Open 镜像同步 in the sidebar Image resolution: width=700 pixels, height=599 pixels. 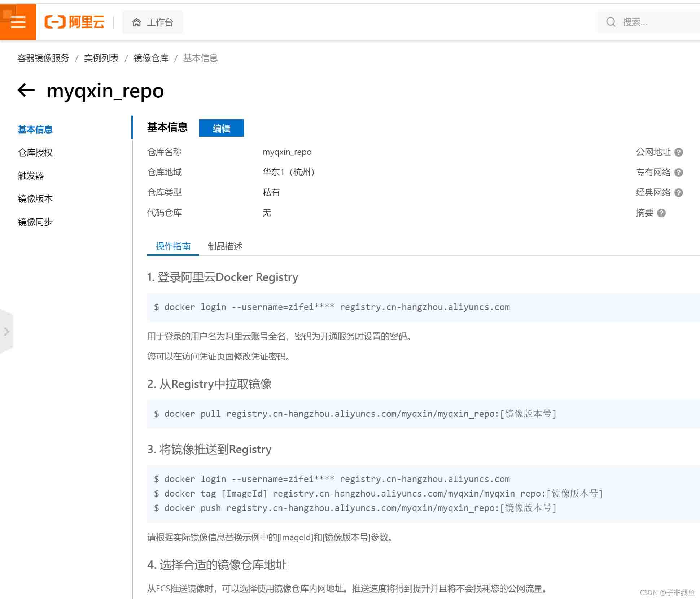pyautogui.click(x=35, y=222)
